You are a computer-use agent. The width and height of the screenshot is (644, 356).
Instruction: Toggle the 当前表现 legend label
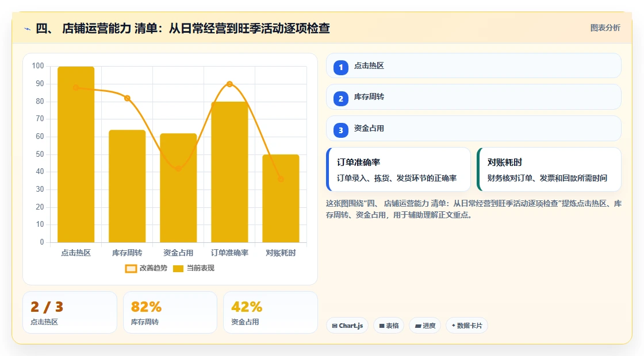tap(201, 268)
